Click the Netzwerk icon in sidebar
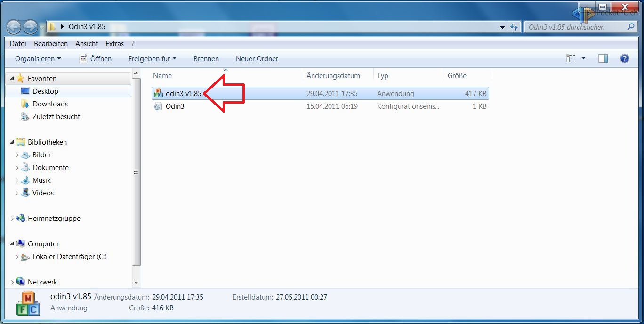This screenshot has width=644, height=324. pos(20,282)
